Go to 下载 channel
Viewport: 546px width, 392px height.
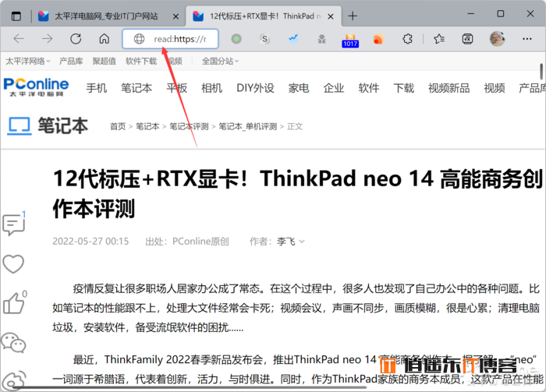(x=403, y=88)
